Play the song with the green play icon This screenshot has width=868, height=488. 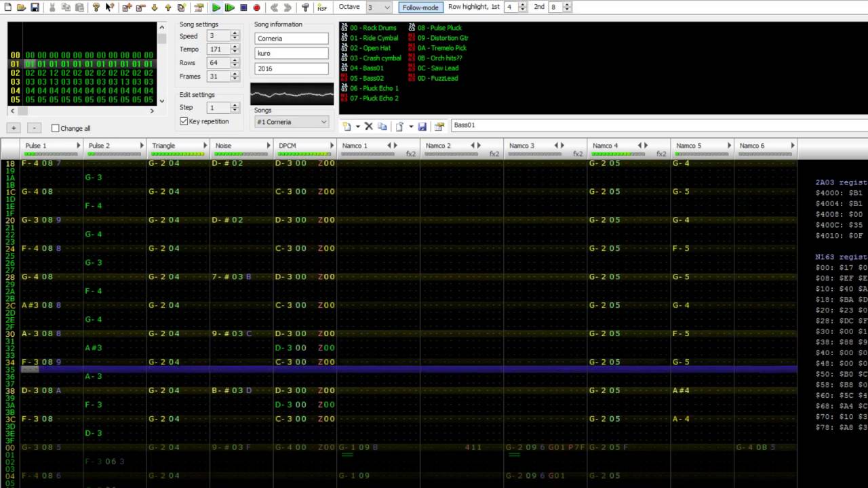point(216,7)
